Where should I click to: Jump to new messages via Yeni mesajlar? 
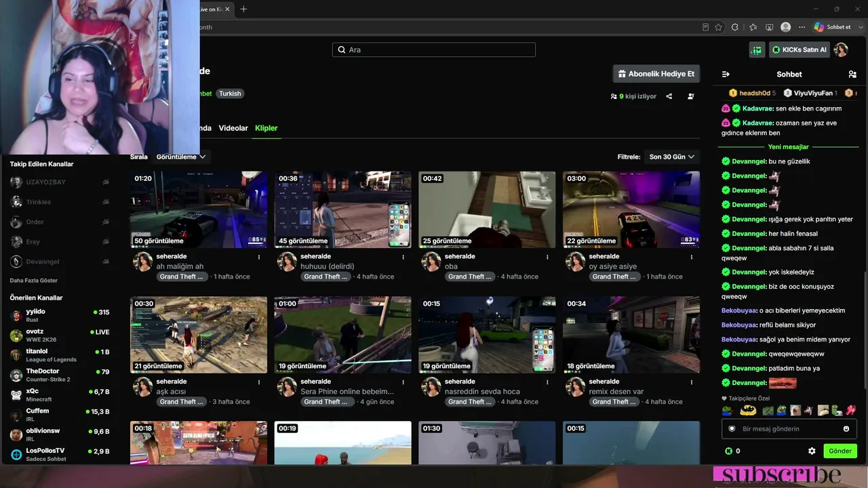pos(789,147)
